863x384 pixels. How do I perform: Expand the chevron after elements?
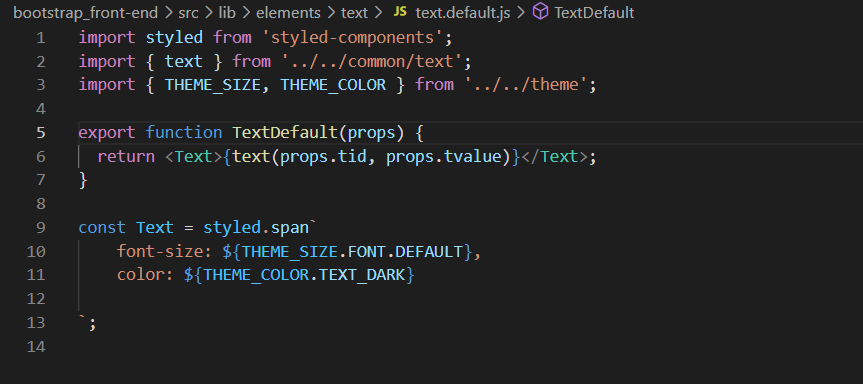tap(332, 13)
